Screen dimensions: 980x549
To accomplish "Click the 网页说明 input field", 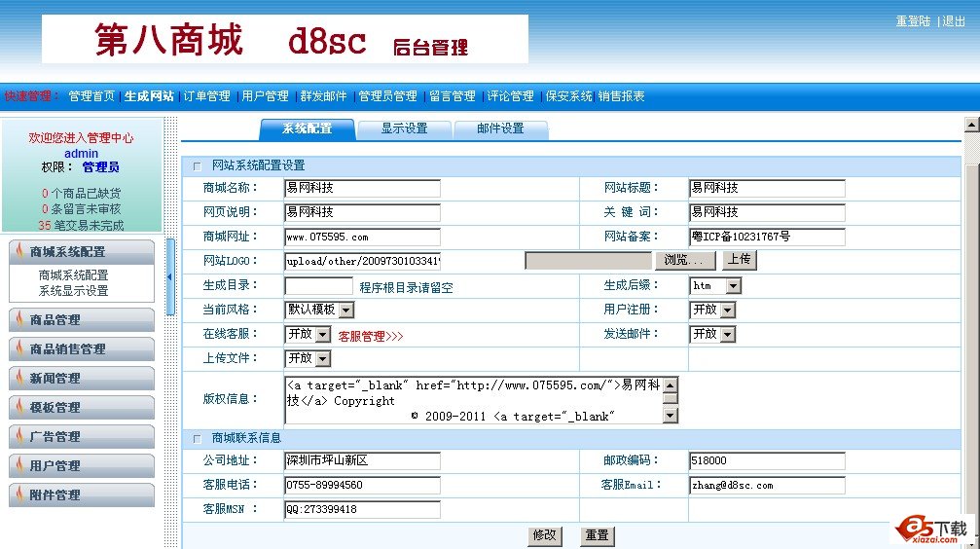I will coord(362,212).
